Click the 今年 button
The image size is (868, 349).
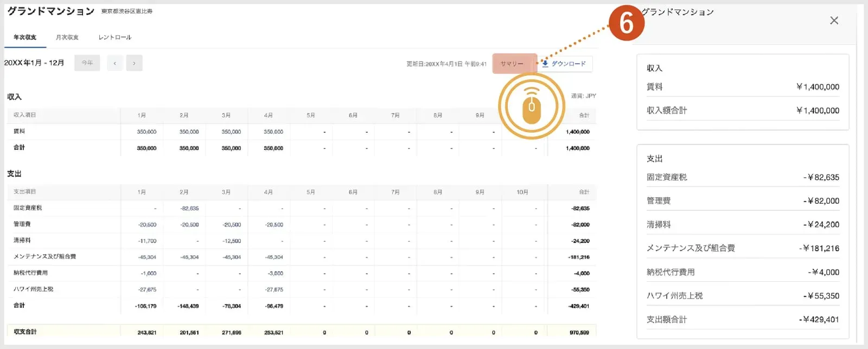click(87, 63)
